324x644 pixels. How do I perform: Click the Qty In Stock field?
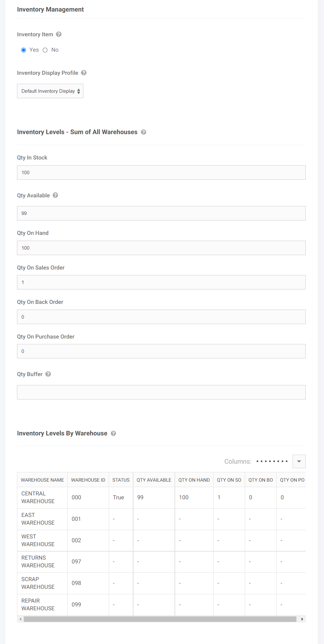coord(161,173)
